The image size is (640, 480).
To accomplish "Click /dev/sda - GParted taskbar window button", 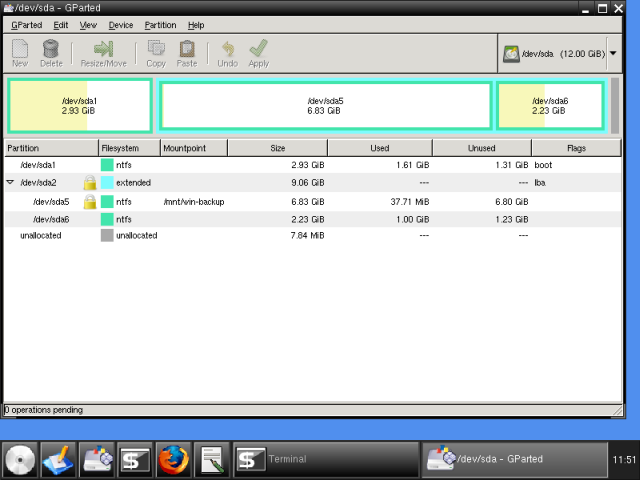I will [514, 460].
